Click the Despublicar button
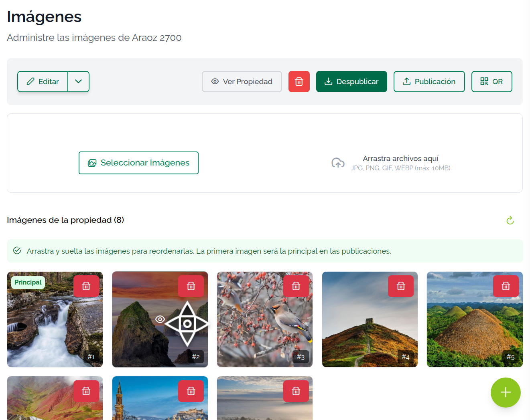The image size is (530, 420). point(351,81)
